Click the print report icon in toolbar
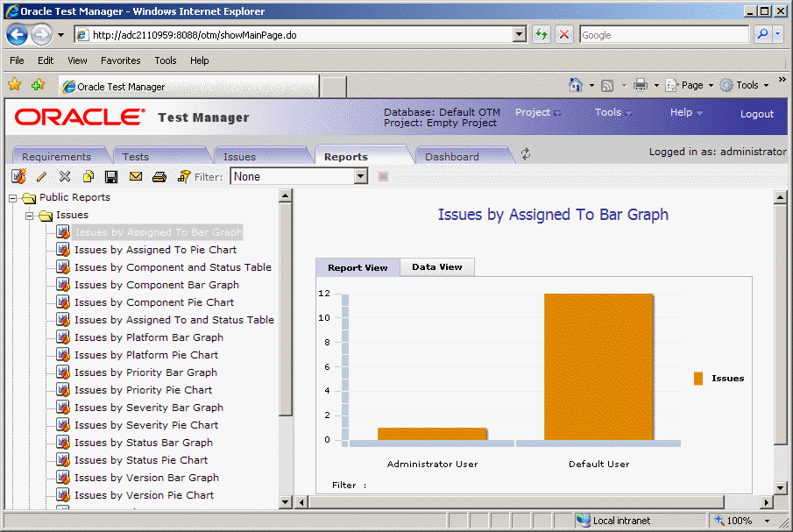 pyautogui.click(x=159, y=176)
